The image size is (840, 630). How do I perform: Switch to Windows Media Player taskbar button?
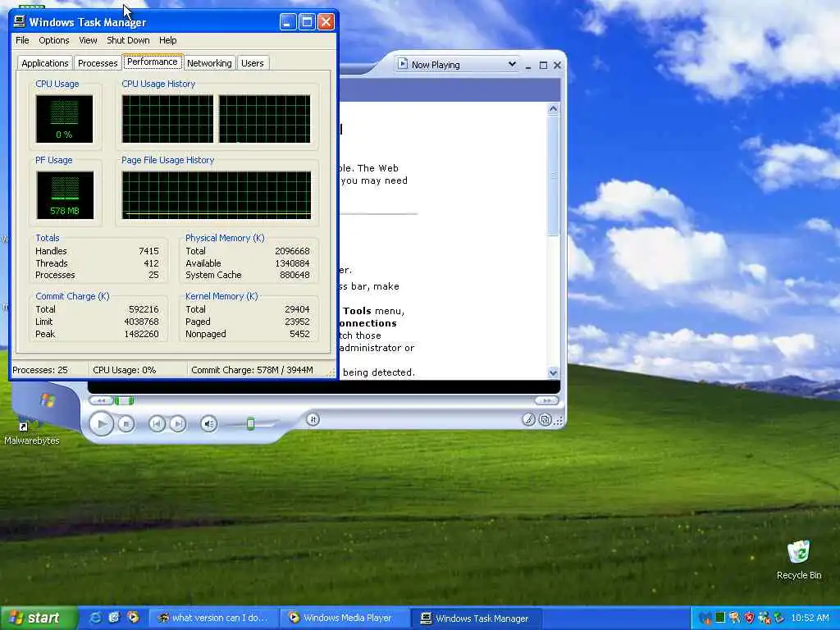[x=345, y=619]
